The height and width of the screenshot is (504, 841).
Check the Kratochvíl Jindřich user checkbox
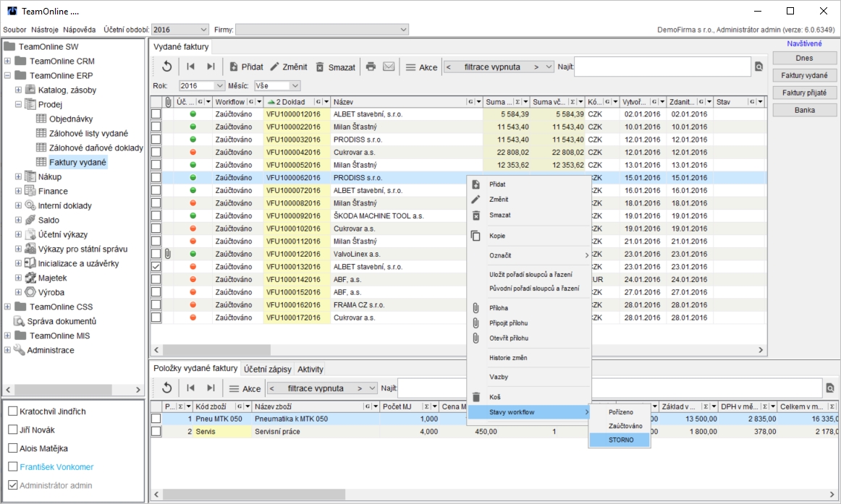pyautogui.click(x=12, y=411)
